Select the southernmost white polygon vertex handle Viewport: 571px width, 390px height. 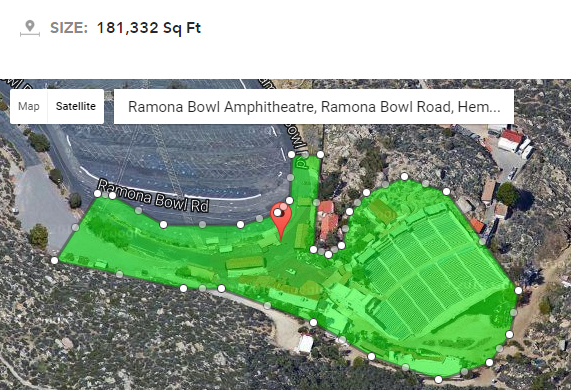click(x=439, y=379)
